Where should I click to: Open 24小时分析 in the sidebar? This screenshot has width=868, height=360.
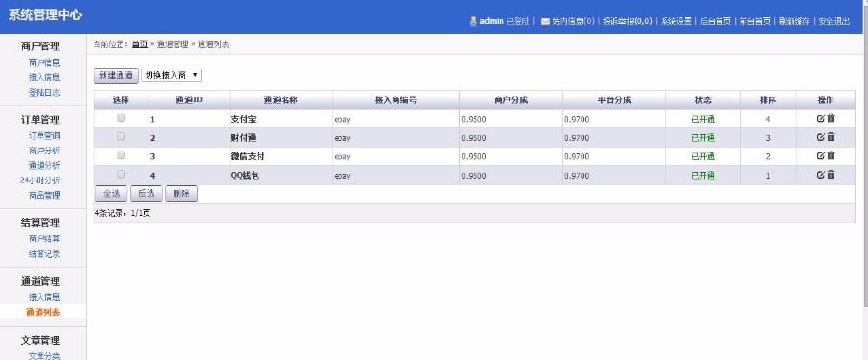[x=40, y=180]
